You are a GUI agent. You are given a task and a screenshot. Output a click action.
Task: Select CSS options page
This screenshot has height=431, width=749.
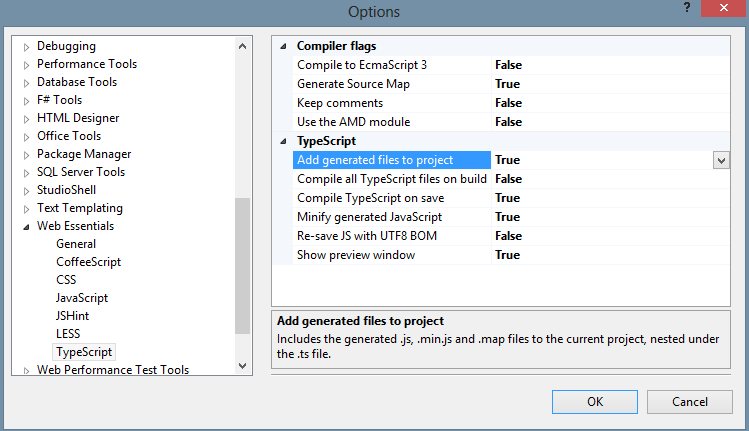coord(66,280)
